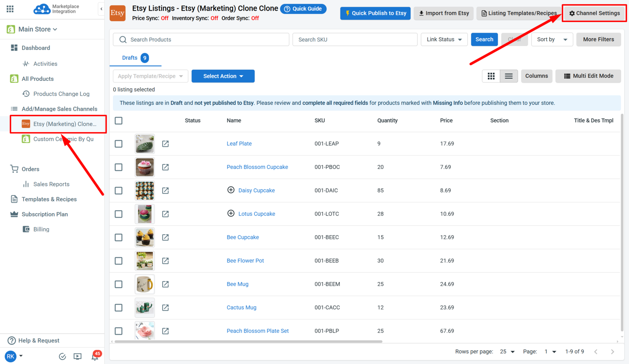This screenshot has width=629, height=364.
Task: Open Templates & Recipes sidebar item
Action: click(49, 199)
